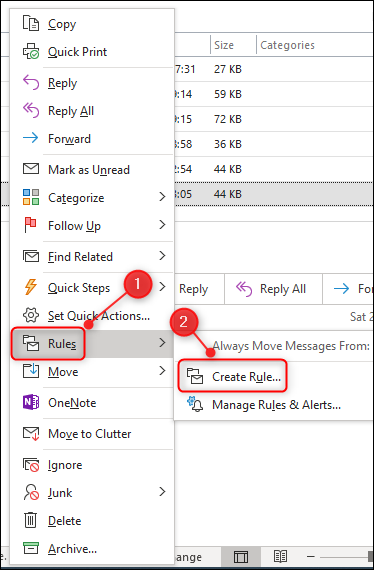The image size is (374, 570).
Task: Expand the Rules submenu arrow
Action: tap(162, 343)
